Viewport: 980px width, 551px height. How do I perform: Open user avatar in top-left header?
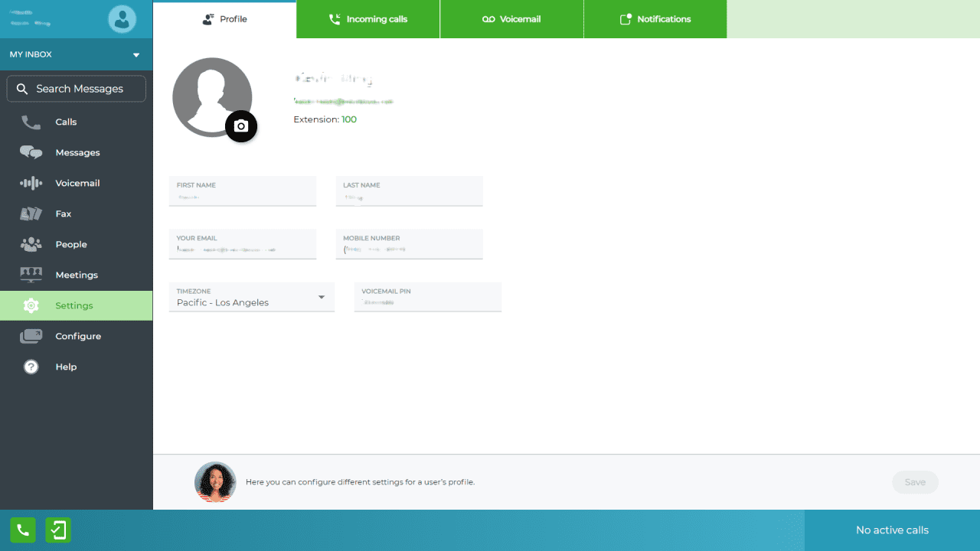tap(122, 19)
